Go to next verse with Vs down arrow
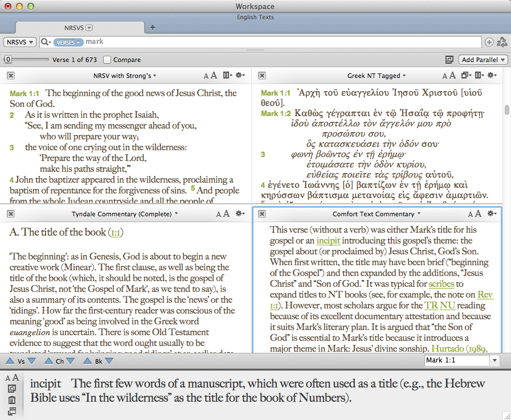511x420 pixels. point(31,361)
